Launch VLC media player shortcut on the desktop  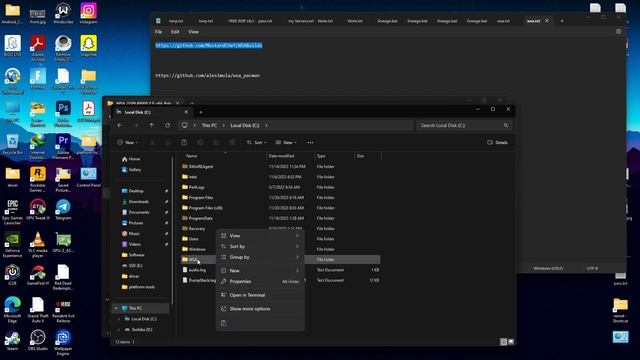click(38, 244)
